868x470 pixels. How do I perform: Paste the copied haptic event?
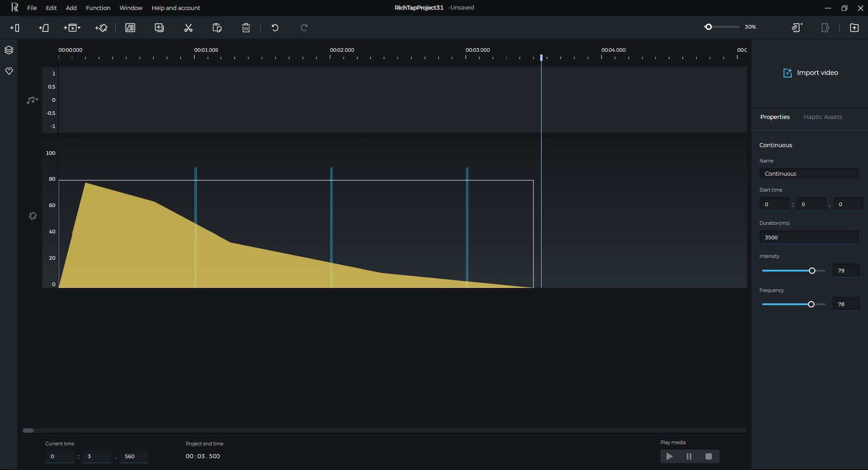coord(217,28)
